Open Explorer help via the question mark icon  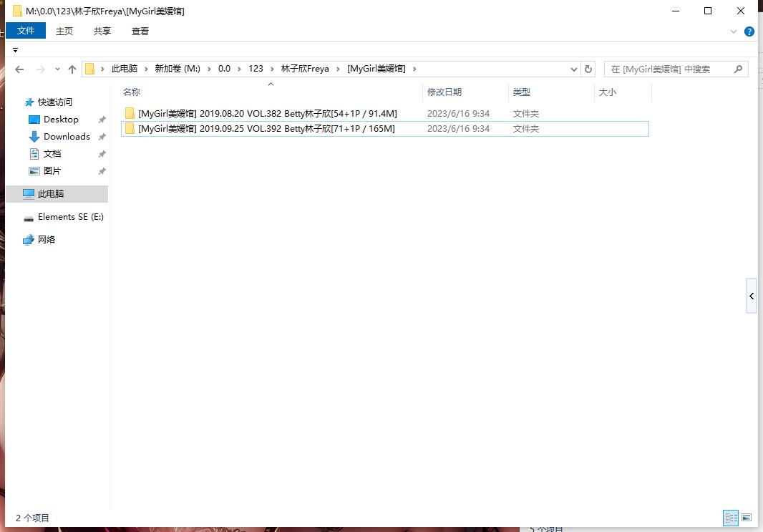tap(749, 32)
